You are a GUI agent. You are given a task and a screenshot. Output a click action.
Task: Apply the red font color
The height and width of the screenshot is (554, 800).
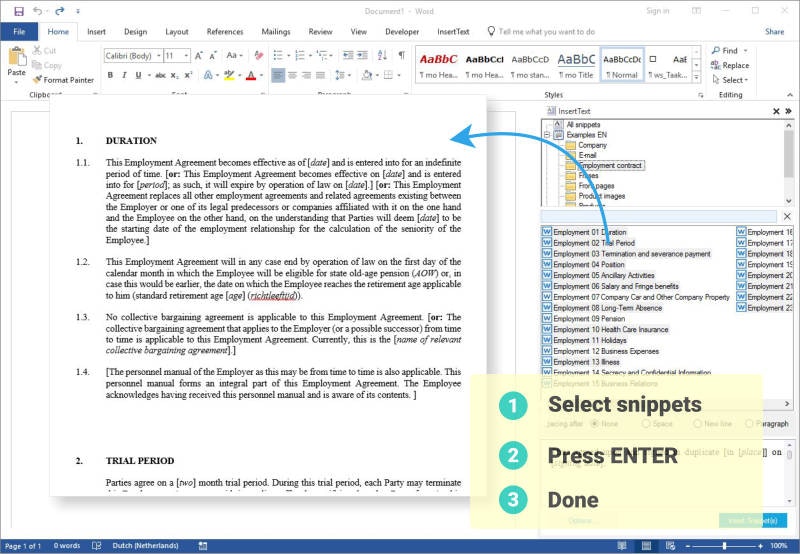point(251,75)
